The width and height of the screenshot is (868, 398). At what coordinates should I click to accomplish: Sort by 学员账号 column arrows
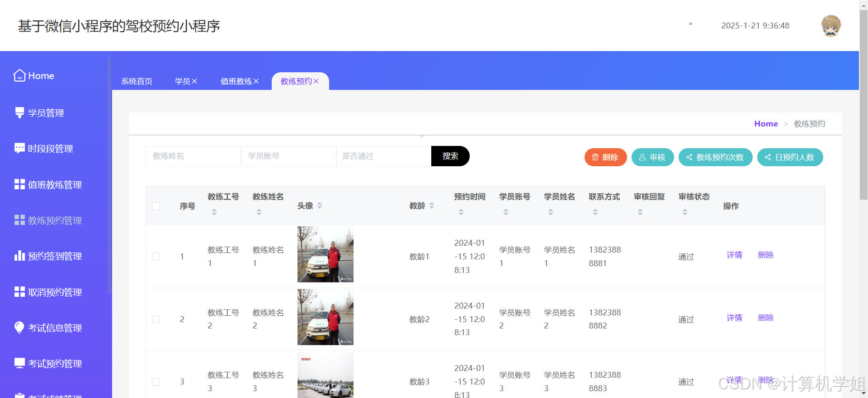[x=506, y=212]
